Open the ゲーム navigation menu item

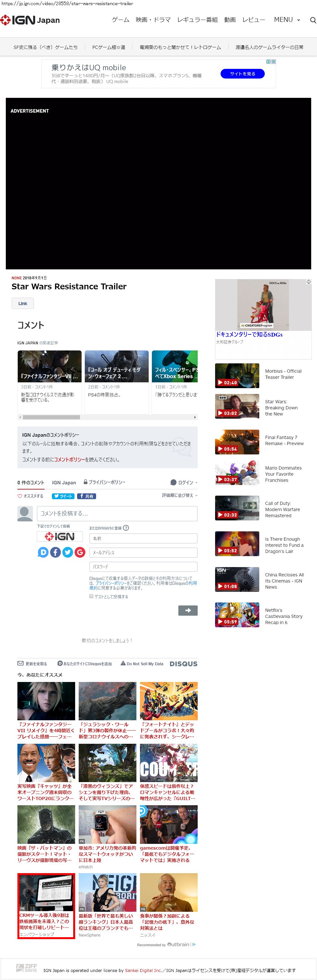point(120,20)
